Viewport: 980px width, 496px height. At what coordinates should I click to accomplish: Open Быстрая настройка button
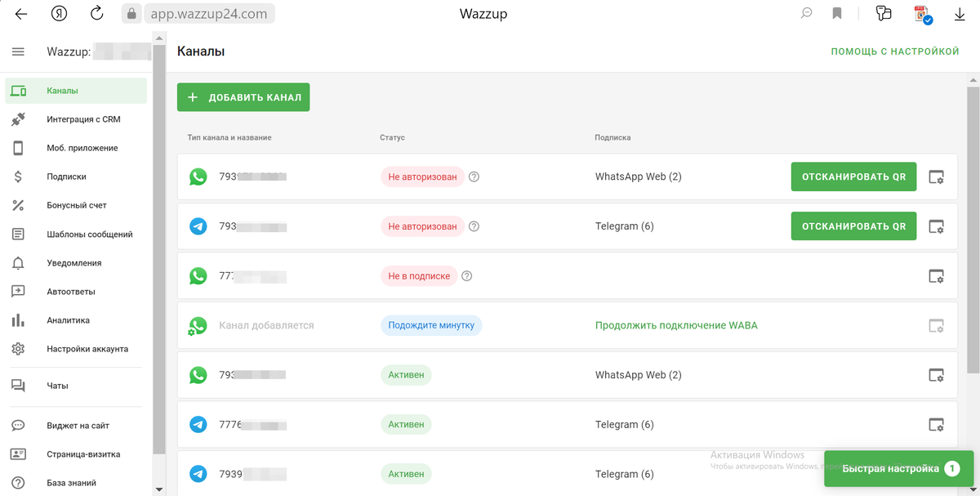tap(900, 469)
